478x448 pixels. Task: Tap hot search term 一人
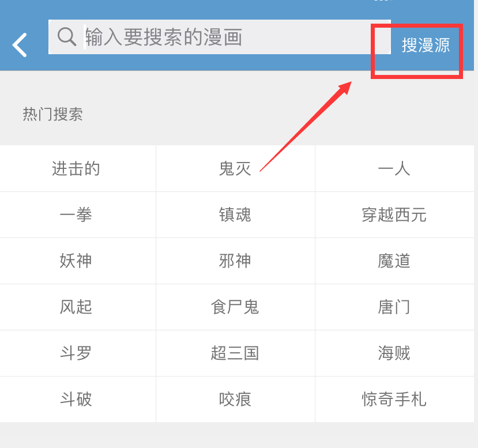pyautogui.click(x=394, y=168)
